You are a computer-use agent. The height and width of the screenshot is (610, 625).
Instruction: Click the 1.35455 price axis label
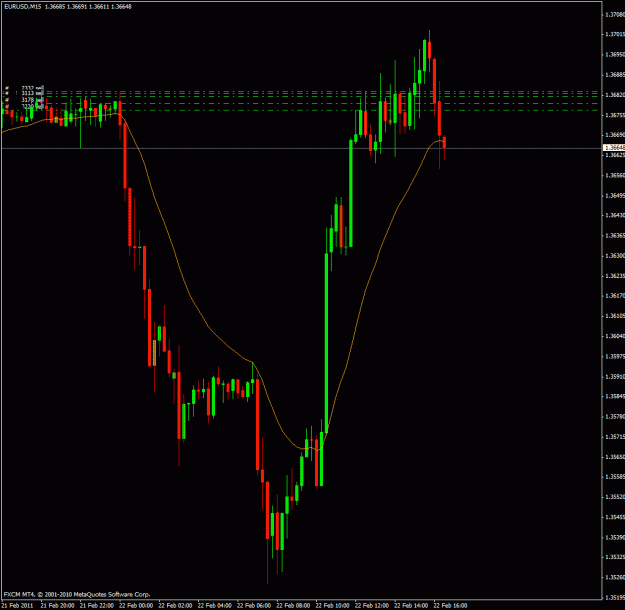615,517
